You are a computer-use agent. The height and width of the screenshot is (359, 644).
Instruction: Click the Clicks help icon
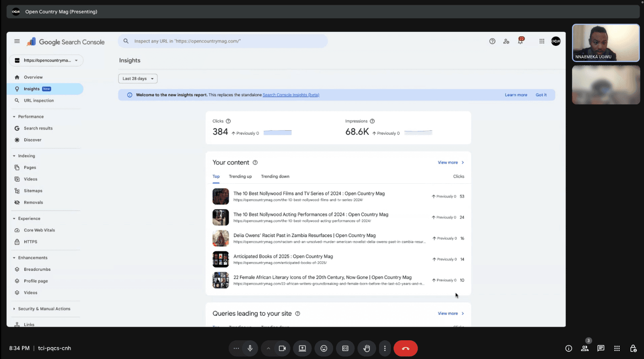coord(228,121)
